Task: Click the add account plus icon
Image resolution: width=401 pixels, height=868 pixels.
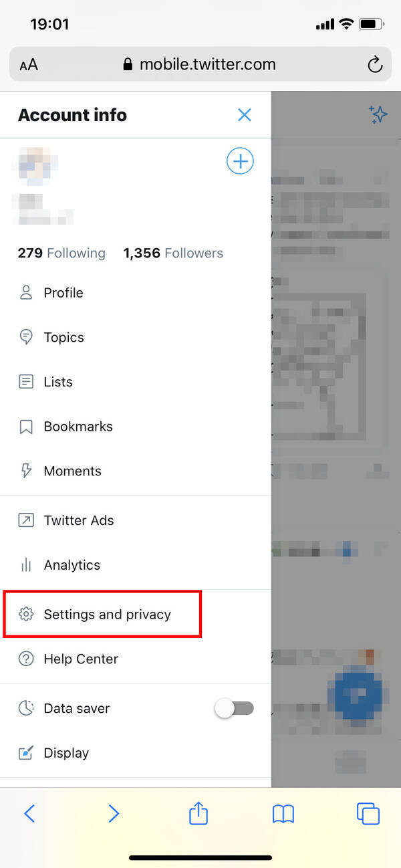Action: pyautogui.click(x=240, y=161)
